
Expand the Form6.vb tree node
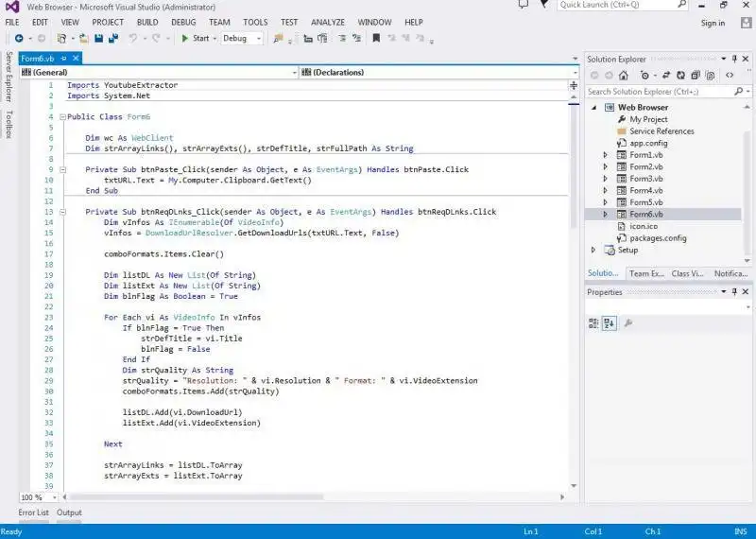click(x=606, y=215)
